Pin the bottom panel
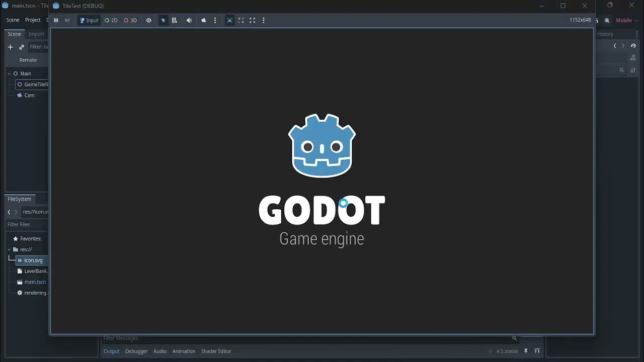The image size is (644, 362). coord(526,351)
